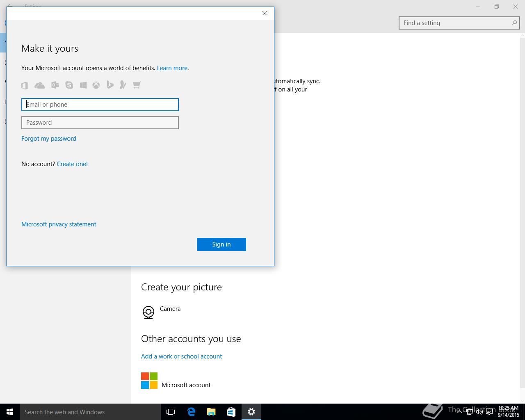Click the Office icon in the benefits row
The image size is (525, 420).
tap(25, 85)
